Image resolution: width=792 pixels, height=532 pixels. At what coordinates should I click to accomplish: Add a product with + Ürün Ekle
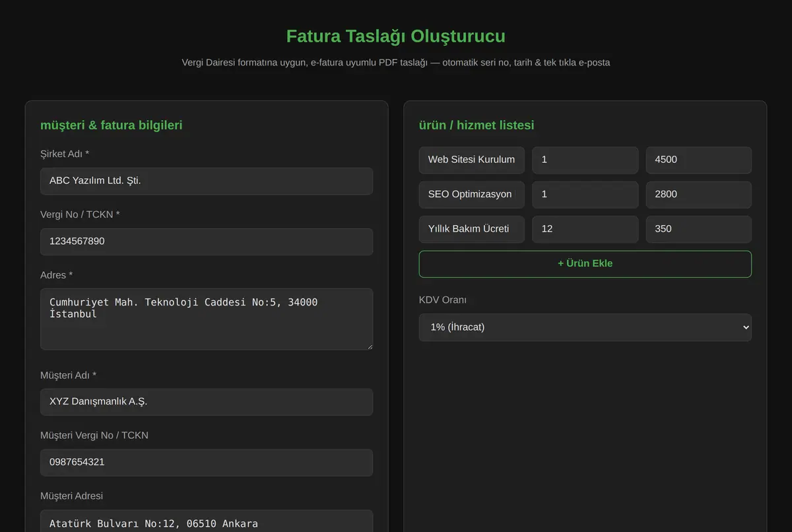click(585, 263)
